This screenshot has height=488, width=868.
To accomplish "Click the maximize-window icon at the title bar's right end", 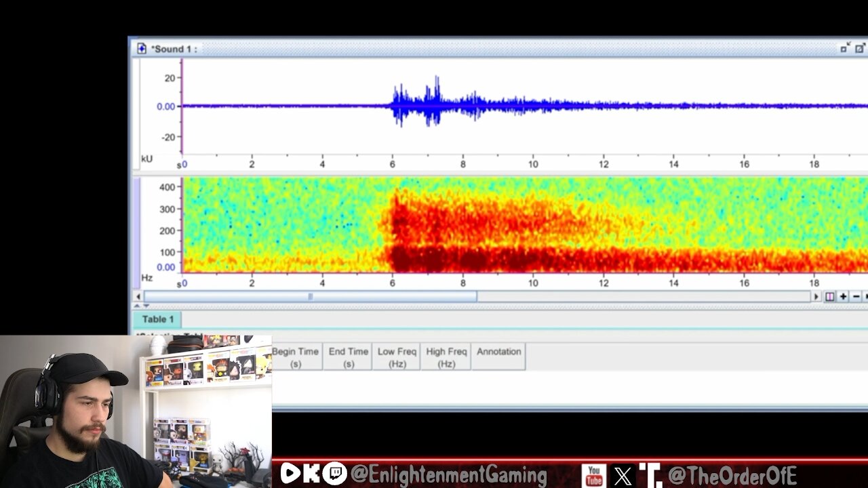I will [x=860, y=48].
